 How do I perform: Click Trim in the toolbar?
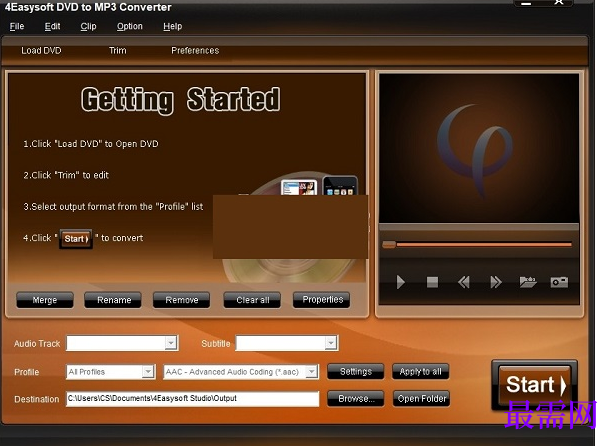[x=118, y=51]
